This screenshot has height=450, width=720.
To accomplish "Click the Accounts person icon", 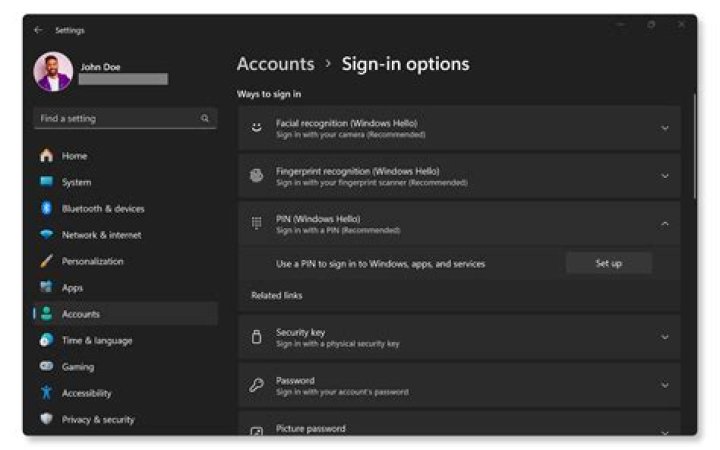I will pos(46,314).
